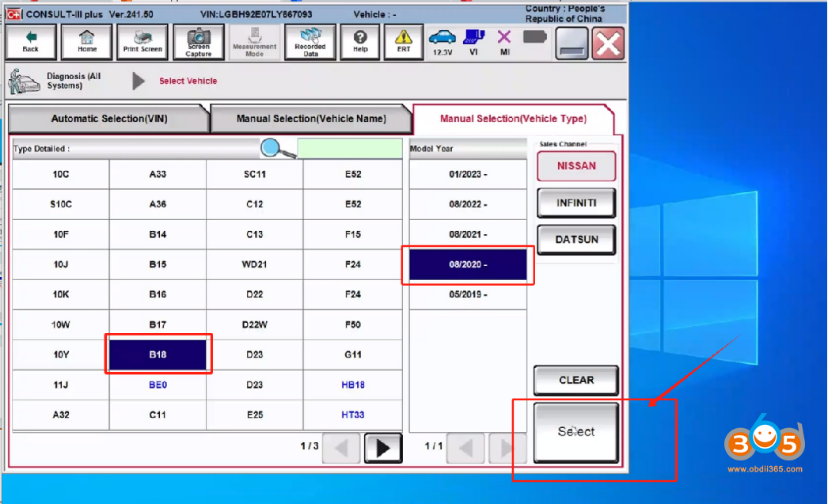Go to next page of vehicle types
828x504 pixels.
coord(383,449)
